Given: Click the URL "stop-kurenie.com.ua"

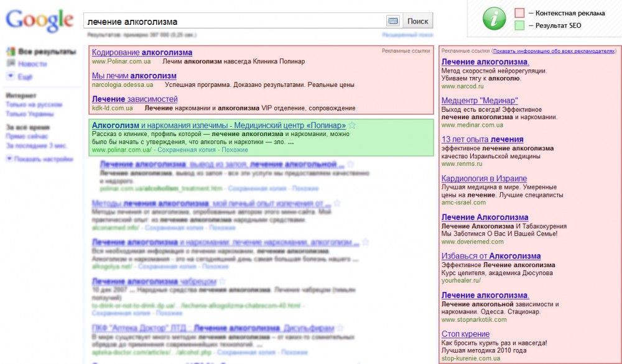Looking at the screenshot, I should pyautogui.click(x=471, y=358).
